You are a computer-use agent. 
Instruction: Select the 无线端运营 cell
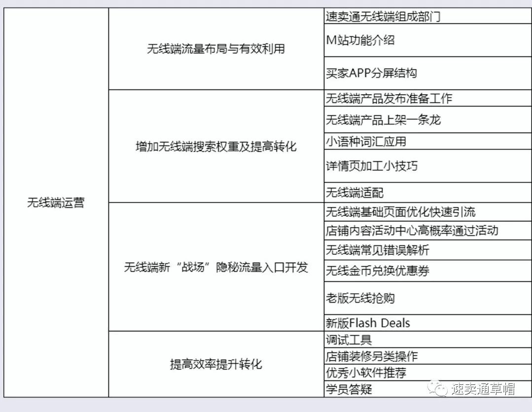click(56, 203)
